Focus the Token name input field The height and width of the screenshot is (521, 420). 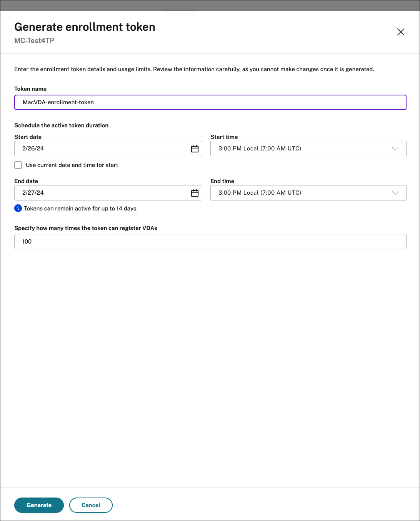coord(210,102)
